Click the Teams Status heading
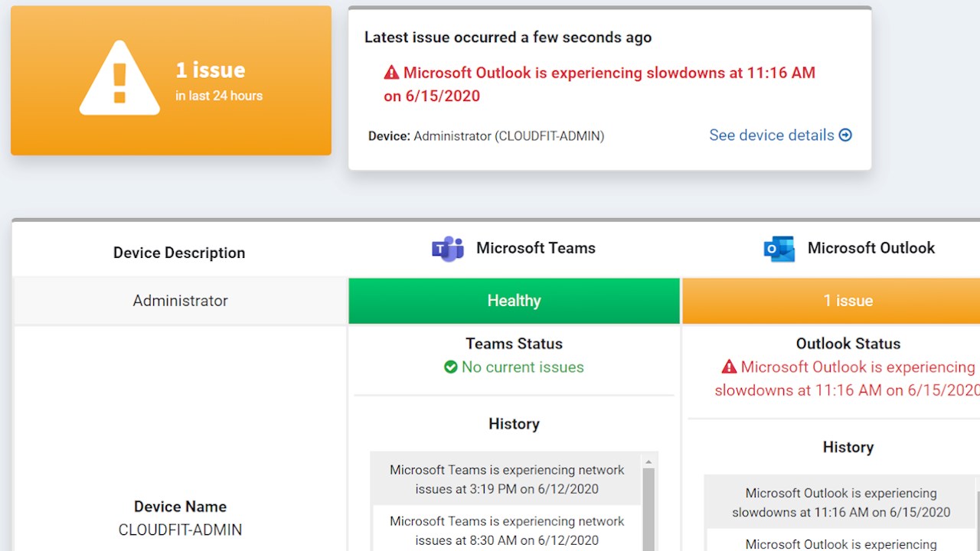The image size is (980, 551). click(514, 344)
